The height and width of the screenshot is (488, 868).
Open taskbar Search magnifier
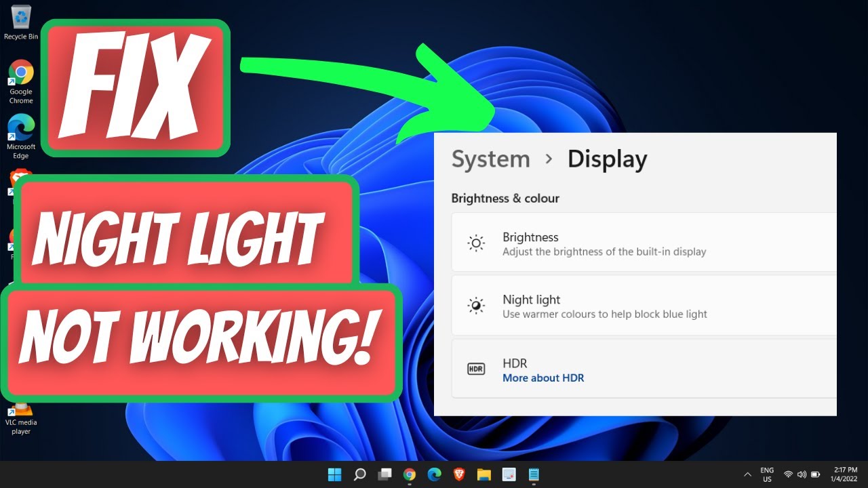[x=360, y=474]
